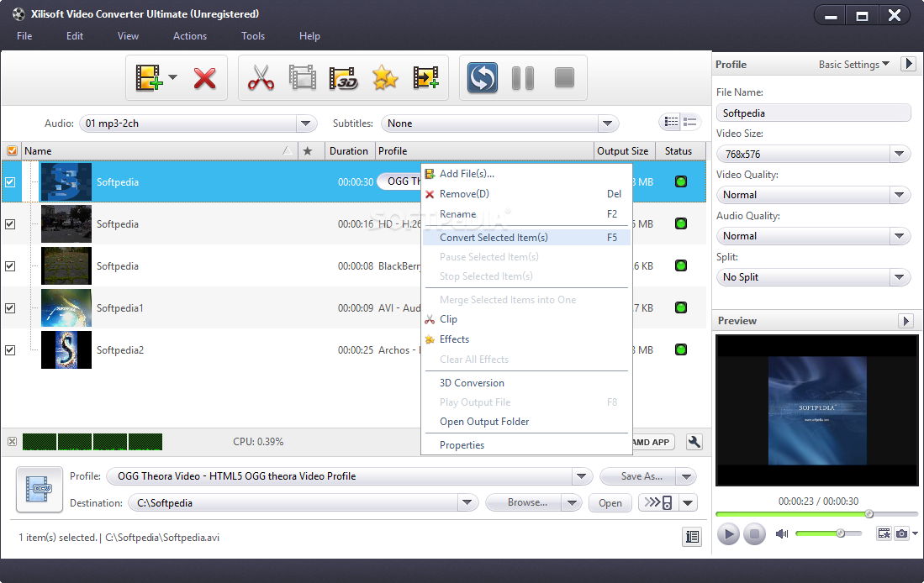Mute the preview speaker icon

coord(781,533)
